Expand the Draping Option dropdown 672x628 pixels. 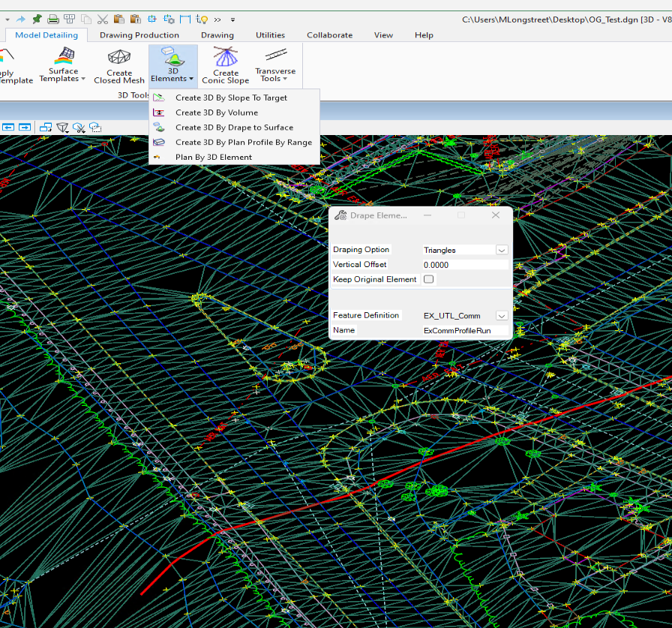(502, 250)
